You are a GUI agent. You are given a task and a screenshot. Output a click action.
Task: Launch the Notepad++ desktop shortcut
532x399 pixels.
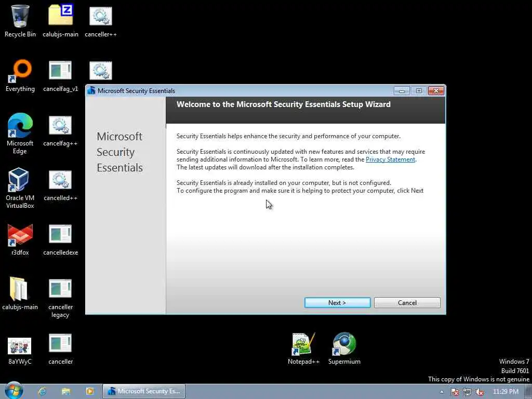pyautogui.click(x=303, y=349)
